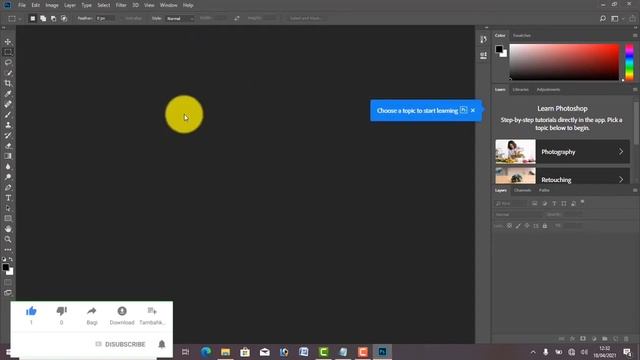Open the Retouching tutorial topic
Screen dimensions: 640x360
coord(562,176)
